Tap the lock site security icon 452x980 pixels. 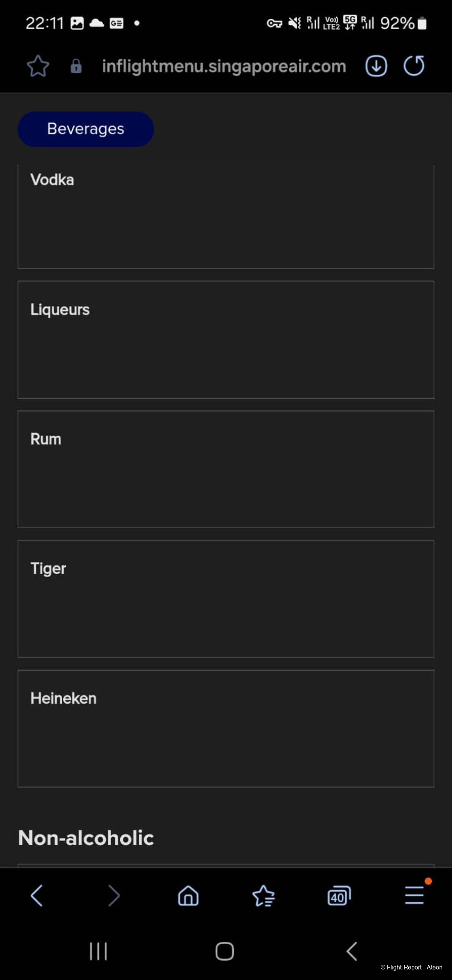76,66
